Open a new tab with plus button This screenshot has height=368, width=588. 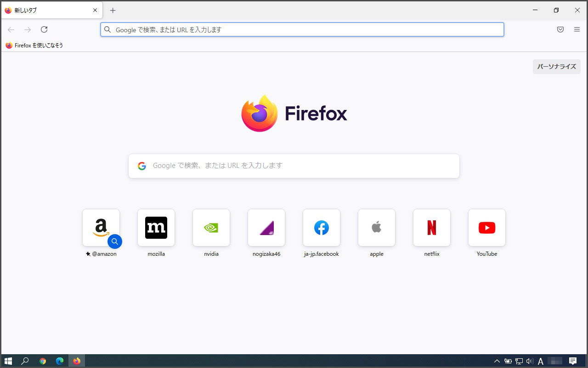pyautogui.click(x=113, y=10)
